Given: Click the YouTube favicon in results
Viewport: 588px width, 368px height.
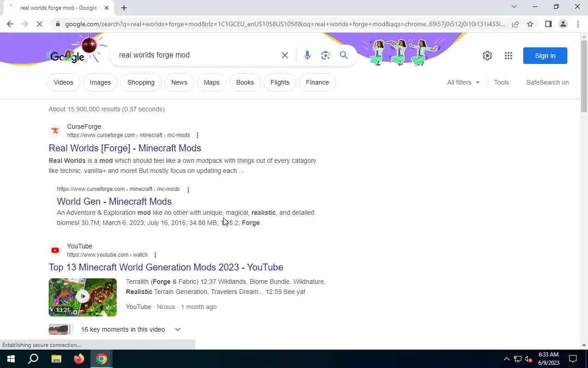Looking at the screenshot, I should (55, 250).
